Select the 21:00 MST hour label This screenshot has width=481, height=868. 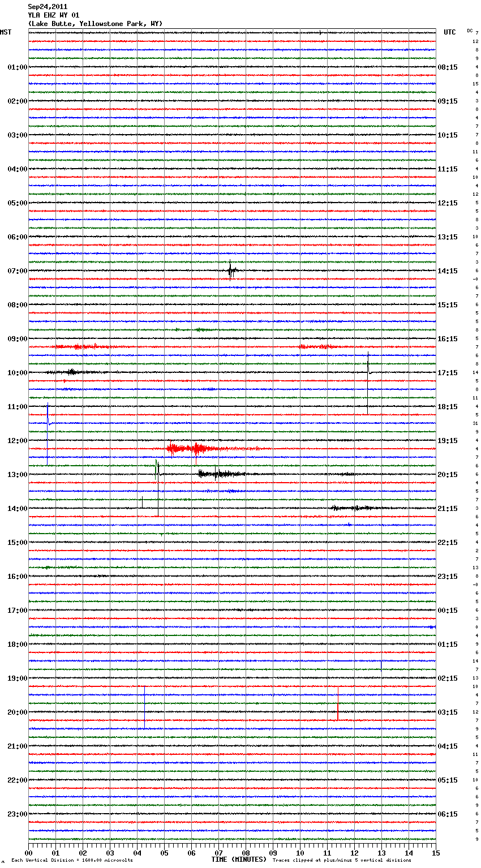pyautogui.click(x=18, y=746)
